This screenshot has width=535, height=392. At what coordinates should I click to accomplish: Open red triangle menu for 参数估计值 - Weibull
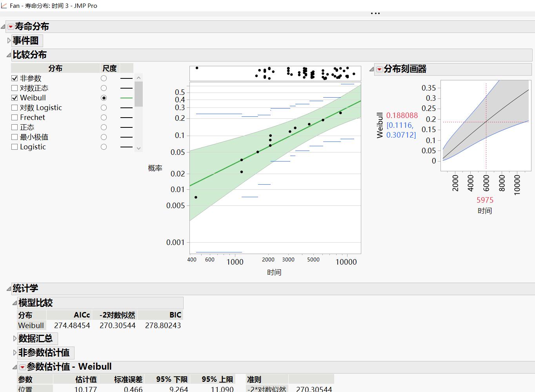[22, 367]
